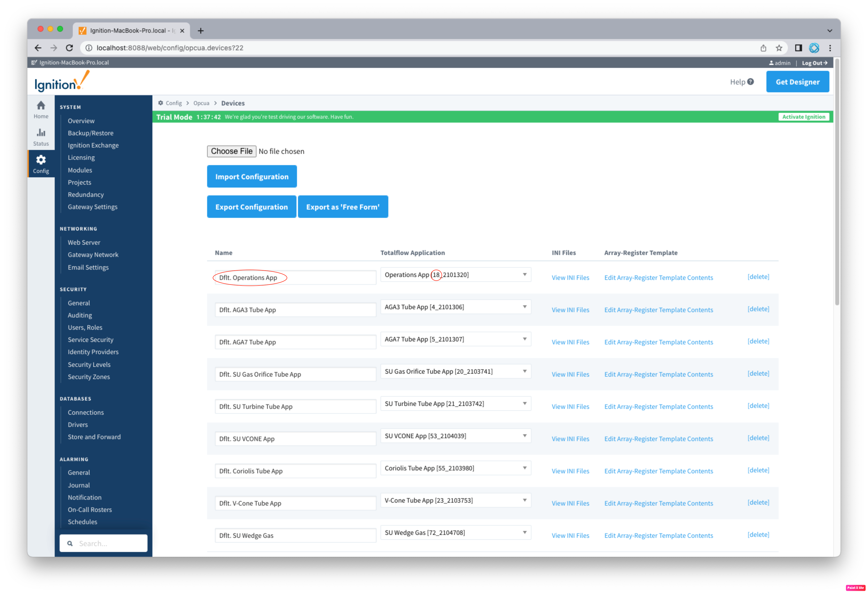Click the browser share icon
The height and width of the screenshot is (593, 868).
[763, 48]
